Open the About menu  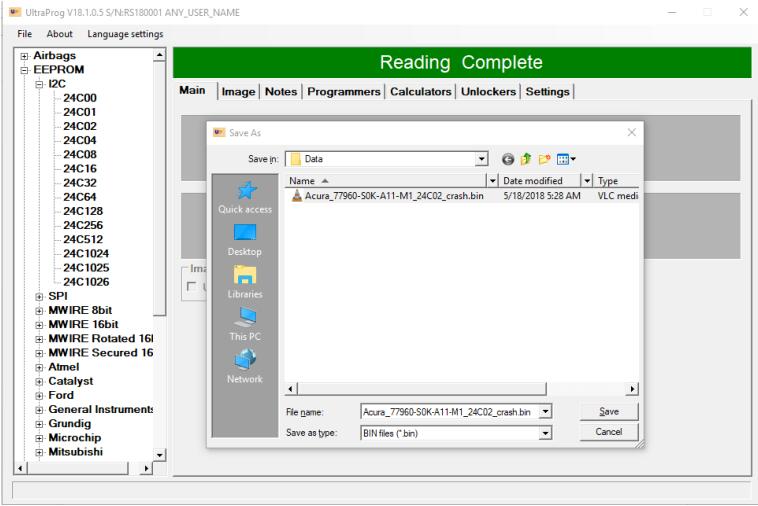click(x=59, y=34)
